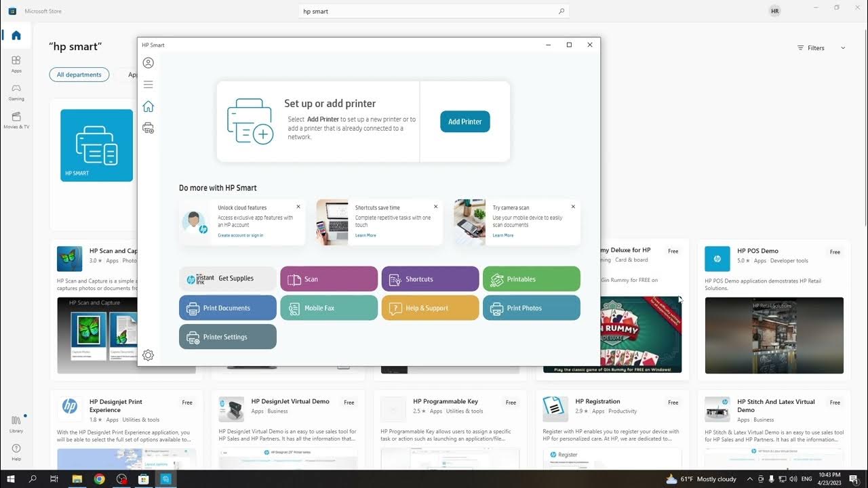Click Learn More under Shortcuts save time

point(366,235)
